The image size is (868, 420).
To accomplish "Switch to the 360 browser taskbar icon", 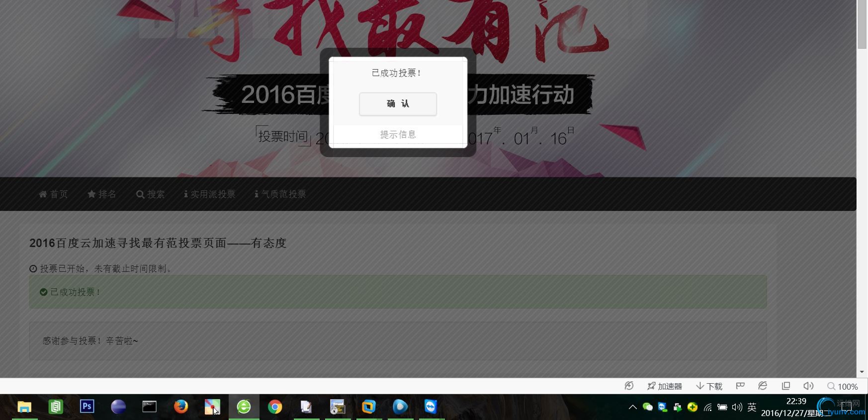I will pyautogui.click(x=244, y=407).
